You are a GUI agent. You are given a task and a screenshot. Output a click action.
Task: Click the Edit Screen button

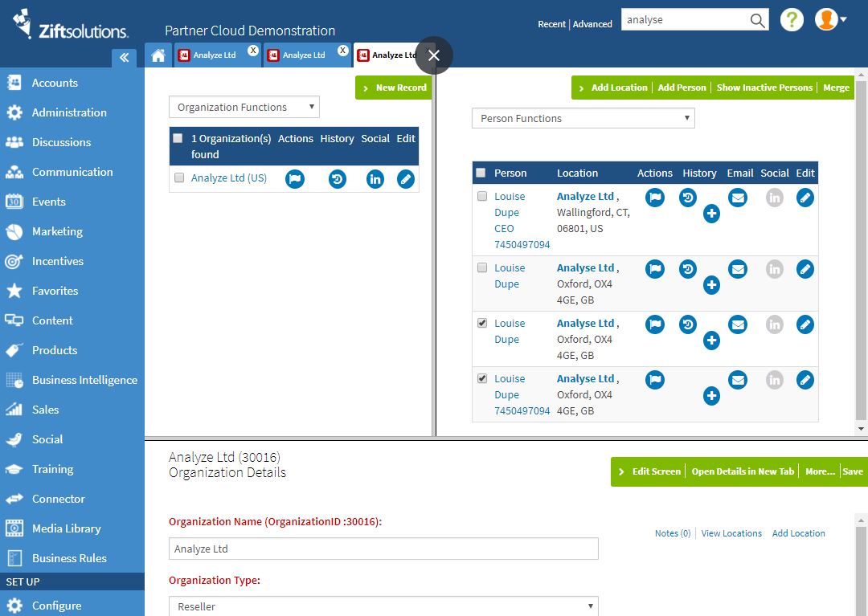656,471
